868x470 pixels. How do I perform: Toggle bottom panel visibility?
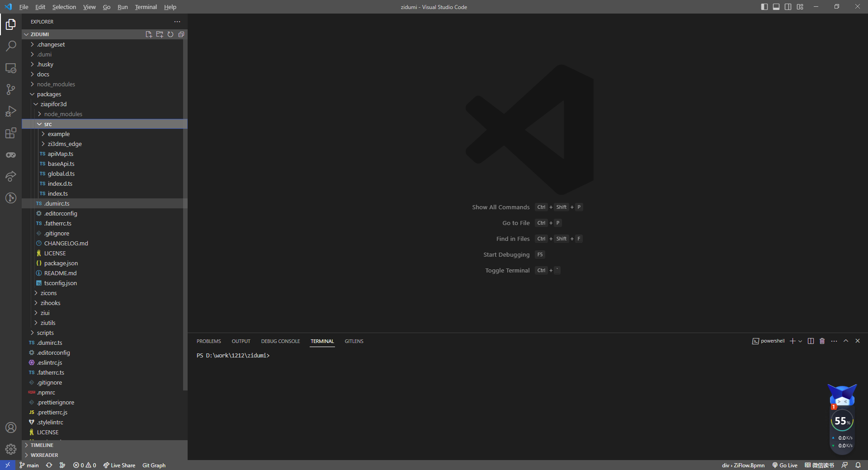coord(776,7)
